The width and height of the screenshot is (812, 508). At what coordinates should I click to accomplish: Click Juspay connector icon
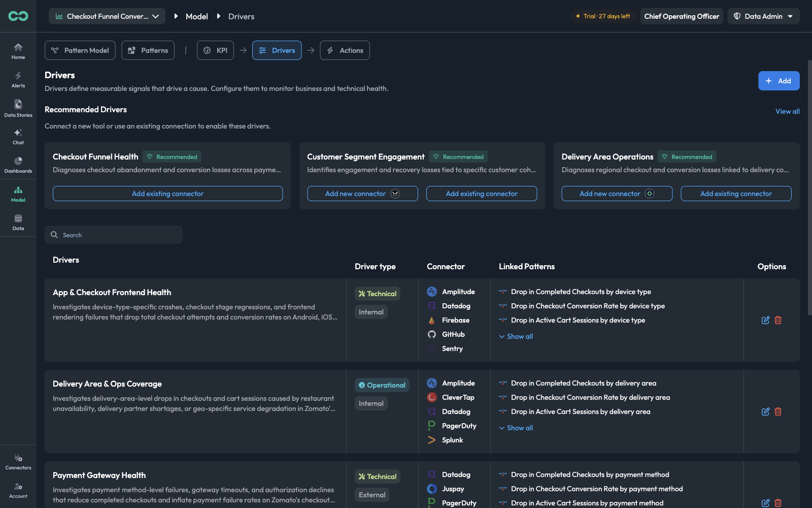[432, 489]
